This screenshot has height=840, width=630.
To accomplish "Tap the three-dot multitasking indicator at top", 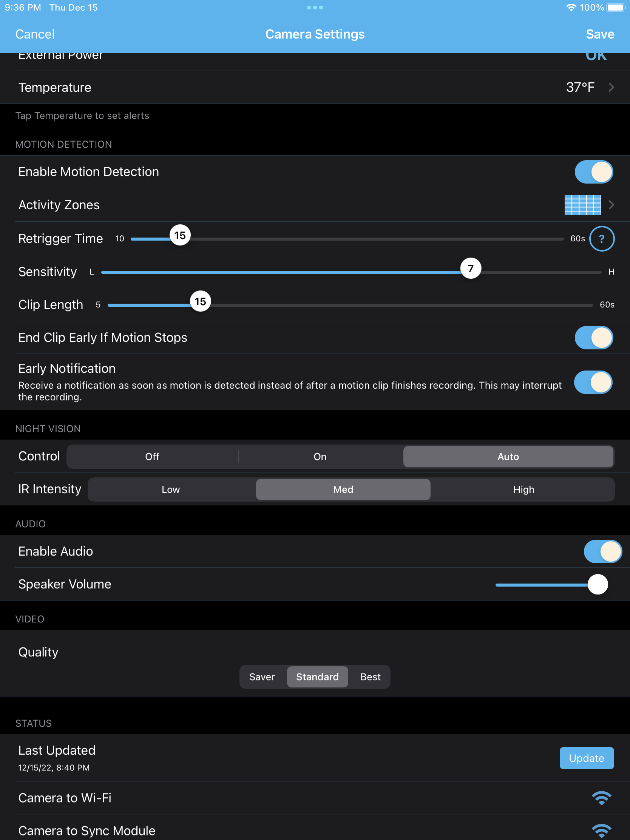I will (x=315, y=8).
